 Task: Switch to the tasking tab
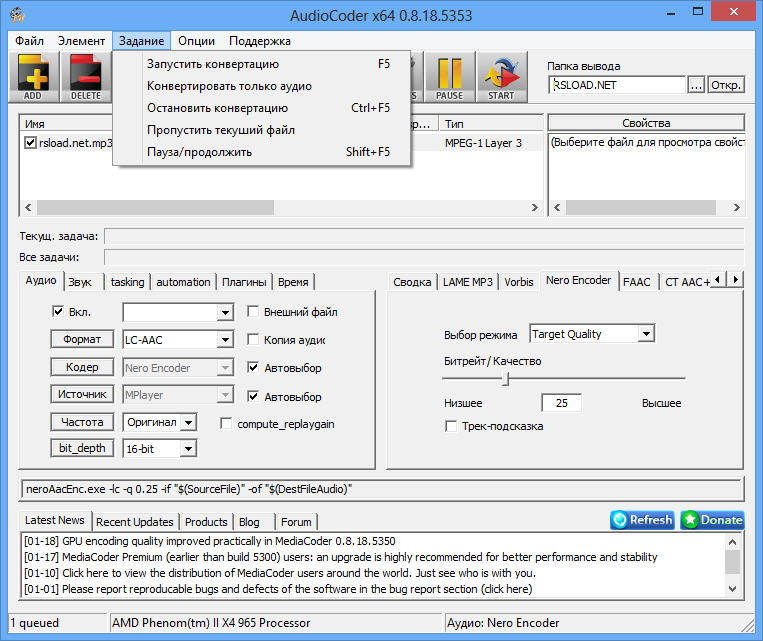(127, 282)
